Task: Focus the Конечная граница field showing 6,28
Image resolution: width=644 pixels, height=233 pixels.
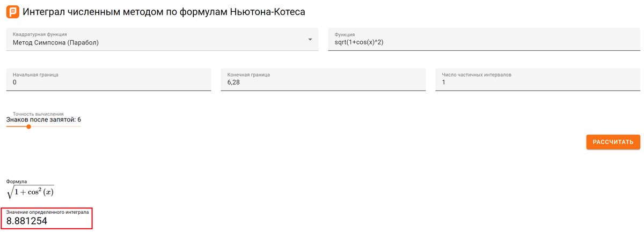Action: coord(323,79)
